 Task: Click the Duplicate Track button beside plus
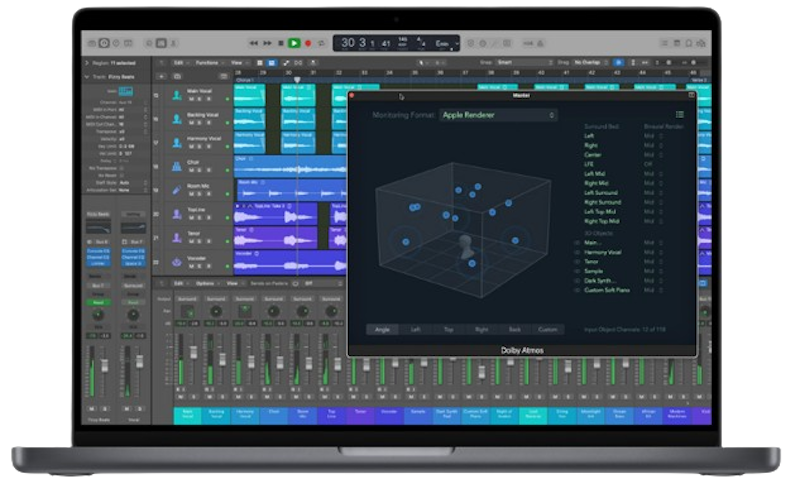point(177,77)
